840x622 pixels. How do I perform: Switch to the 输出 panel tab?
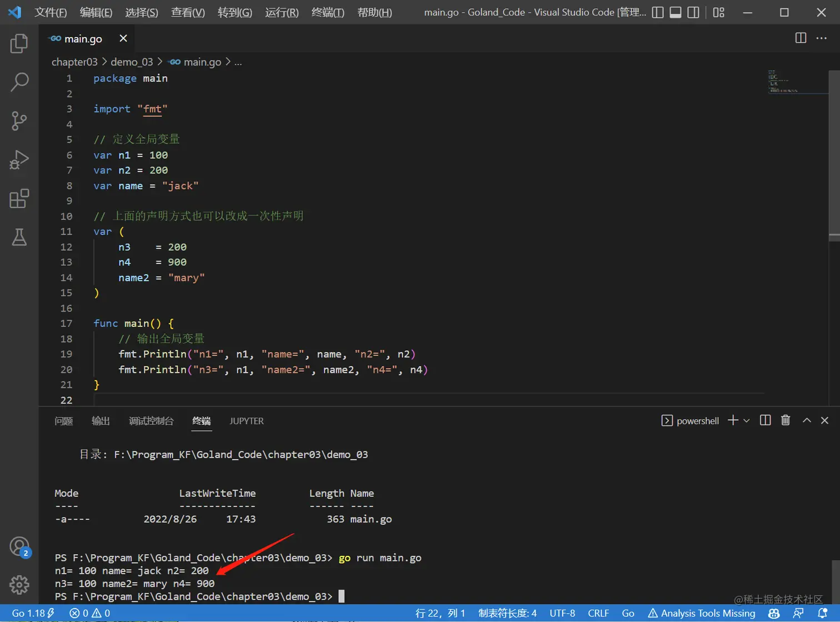click(101, 421)
